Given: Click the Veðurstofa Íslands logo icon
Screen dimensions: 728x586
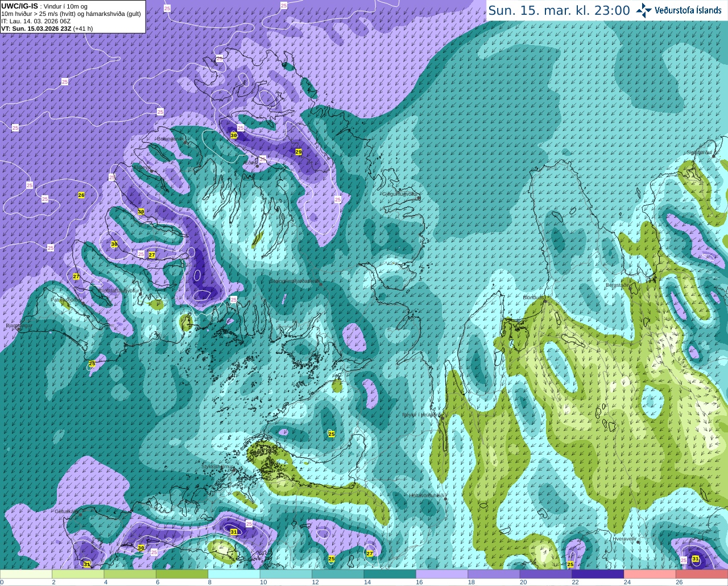Looking at the screenshot, I should tap(644, 10).
